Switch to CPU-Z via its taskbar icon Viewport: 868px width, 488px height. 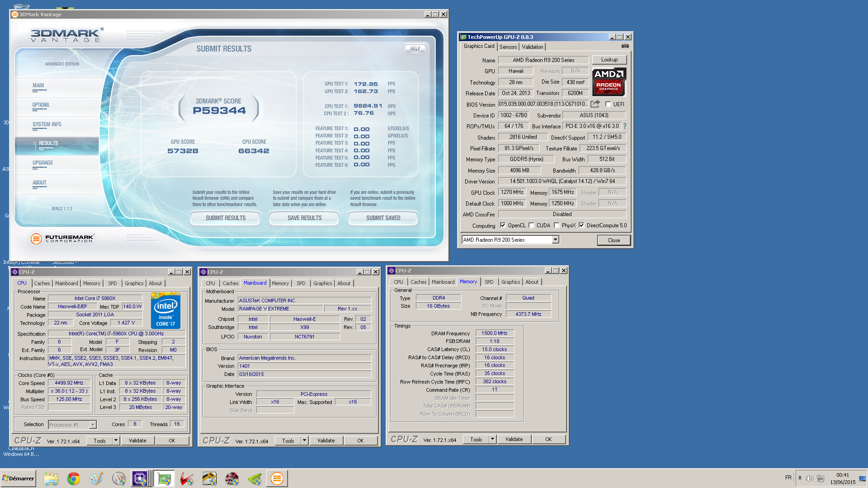click(140, 479)
